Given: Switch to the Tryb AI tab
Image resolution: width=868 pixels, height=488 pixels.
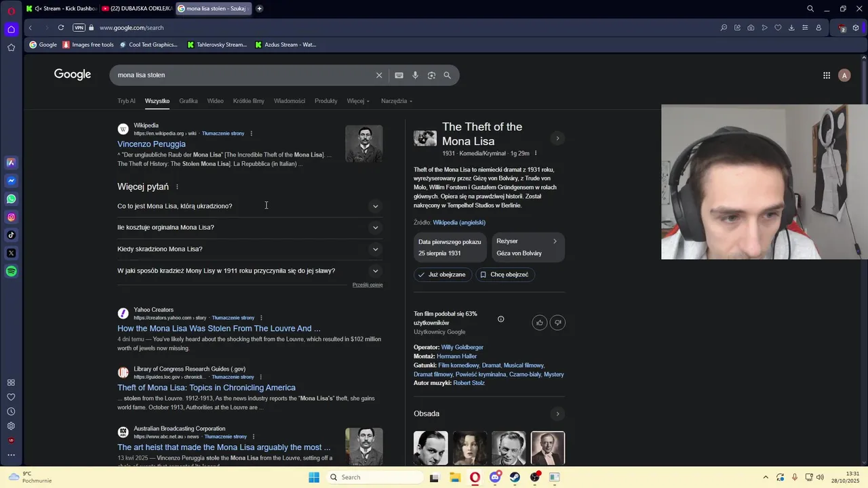Looking at the screenshot, I should (x=126, y=101).
